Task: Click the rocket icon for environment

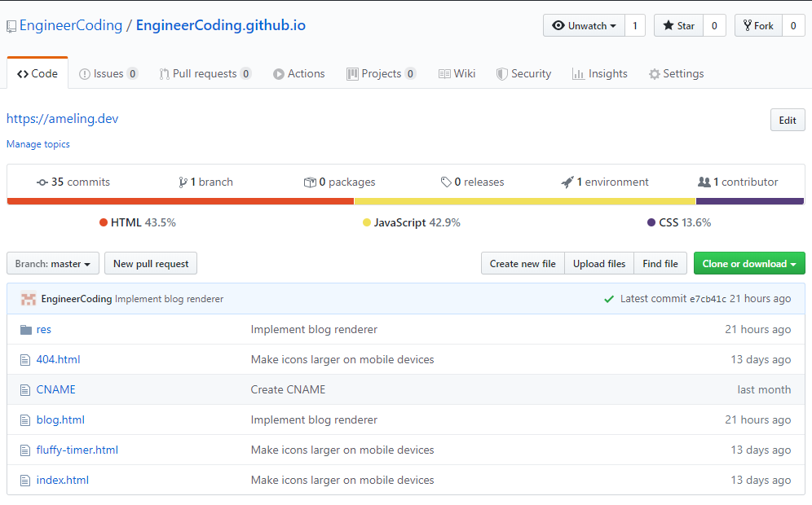Action: coord(567,182)
